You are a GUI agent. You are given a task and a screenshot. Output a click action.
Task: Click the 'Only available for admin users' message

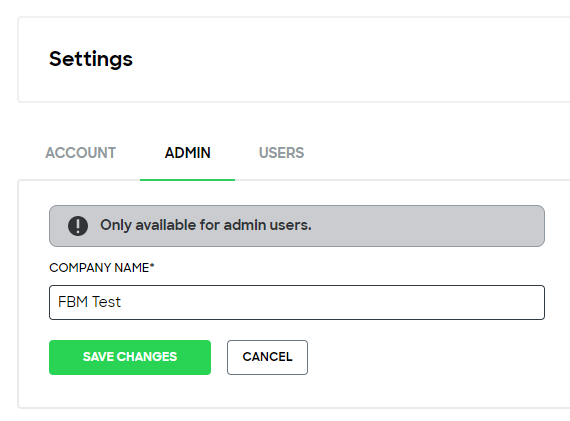click(206, 225)
